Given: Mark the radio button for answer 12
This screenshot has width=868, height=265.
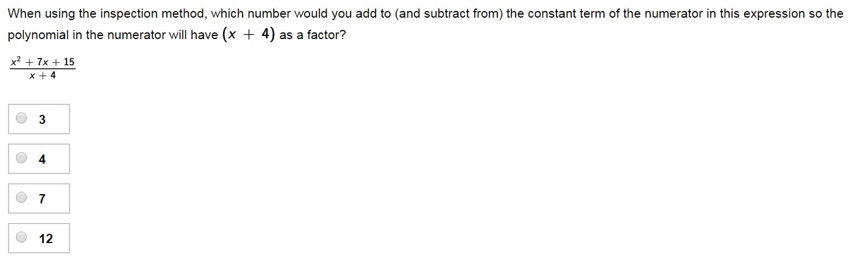Looking at the screenshot, I should [21, 238].
